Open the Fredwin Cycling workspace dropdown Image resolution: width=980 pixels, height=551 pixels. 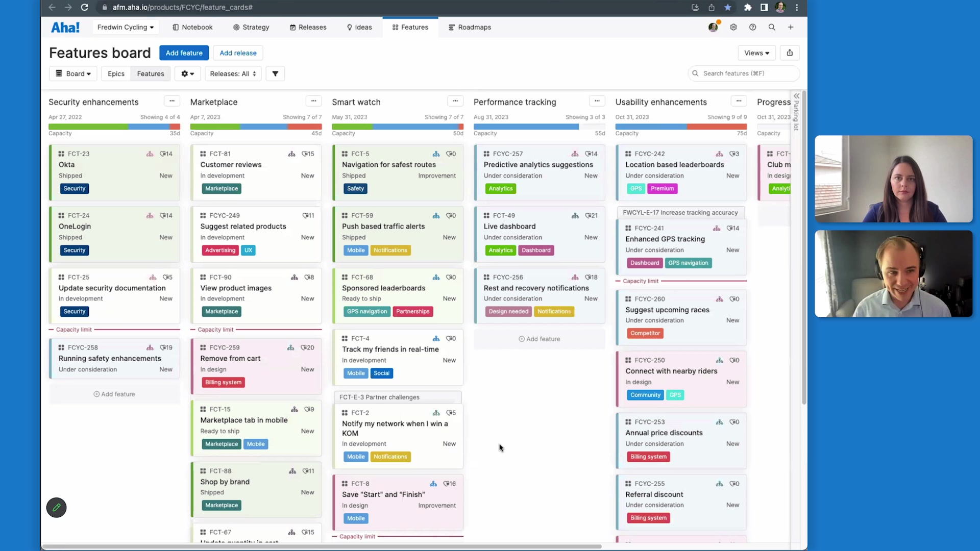click(x=126, y=28)
